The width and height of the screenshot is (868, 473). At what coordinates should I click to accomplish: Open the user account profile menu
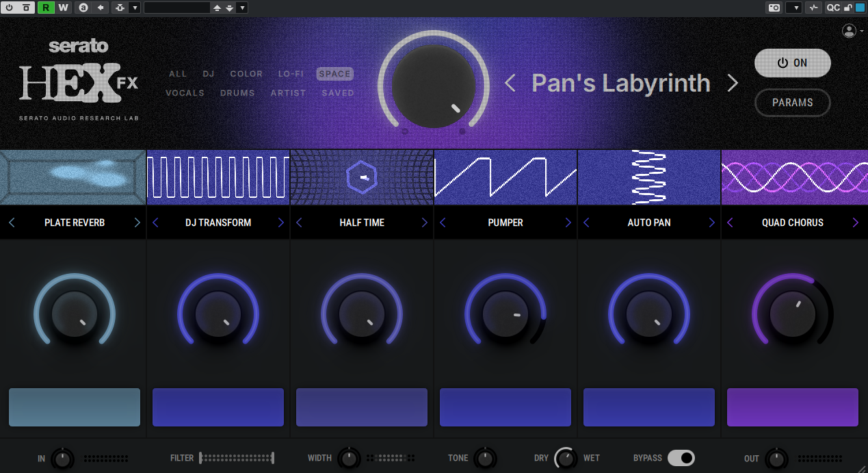click(852, 31)
